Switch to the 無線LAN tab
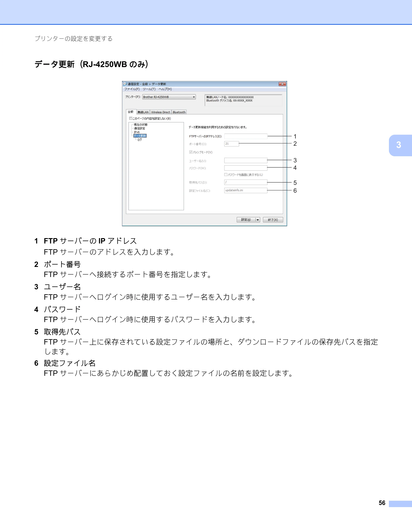Image resolution: width=412 pixels, height=532 pixels. 143,112
